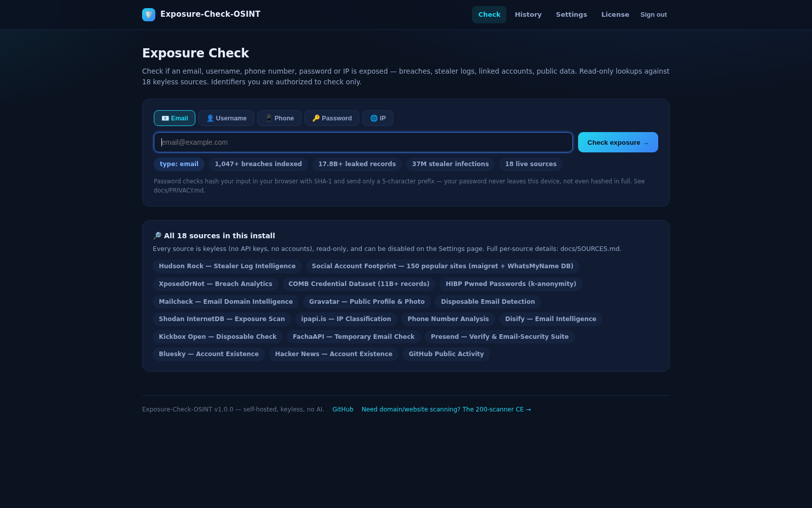Click 'Shodan InternetDB — Exposure Scan' chip

(x=222, y=319)
